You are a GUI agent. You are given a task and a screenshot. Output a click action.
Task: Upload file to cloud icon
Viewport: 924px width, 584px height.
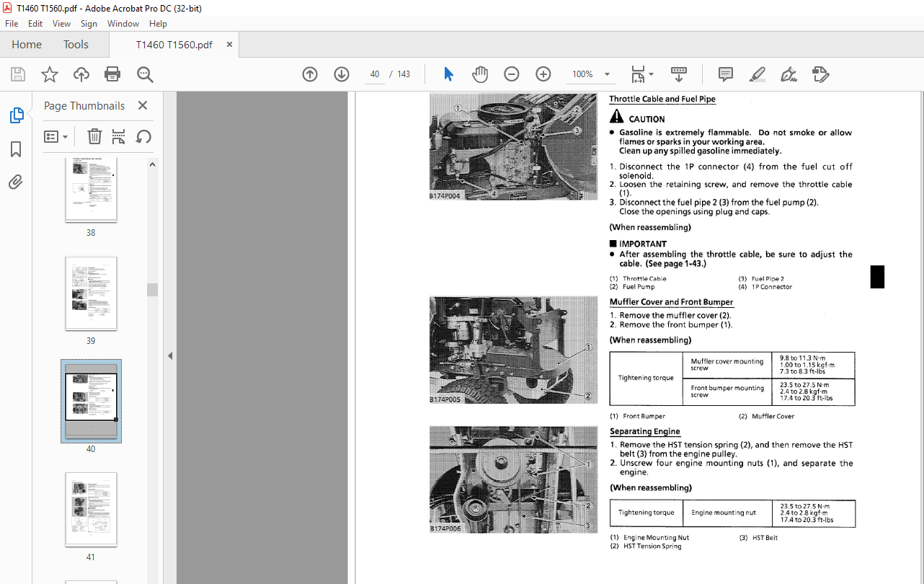pyautogui.click(x=81, y=74)
